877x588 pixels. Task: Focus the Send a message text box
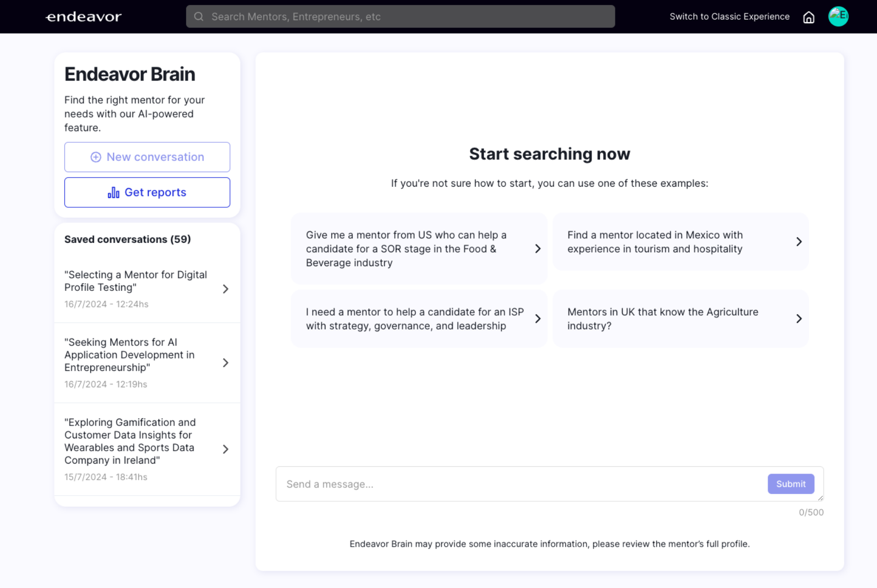pos(521,484)
